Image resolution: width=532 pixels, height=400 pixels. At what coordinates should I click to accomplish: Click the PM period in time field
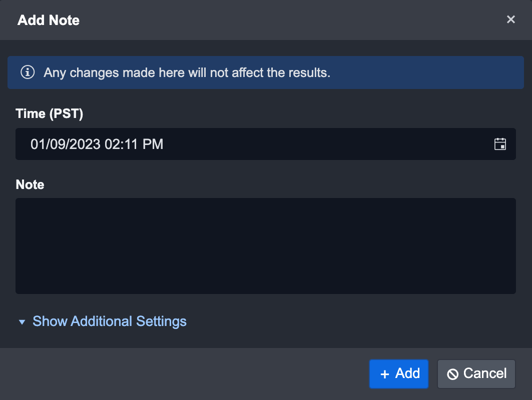coord(153,144)
